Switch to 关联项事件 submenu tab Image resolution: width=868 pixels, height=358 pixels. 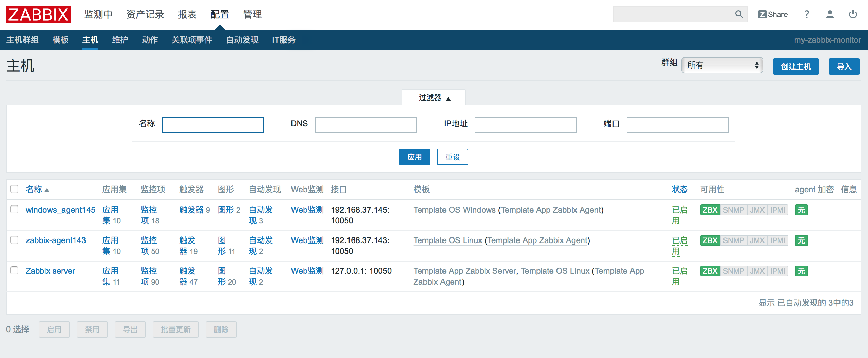pyautogui.click(x=192, y=40)
